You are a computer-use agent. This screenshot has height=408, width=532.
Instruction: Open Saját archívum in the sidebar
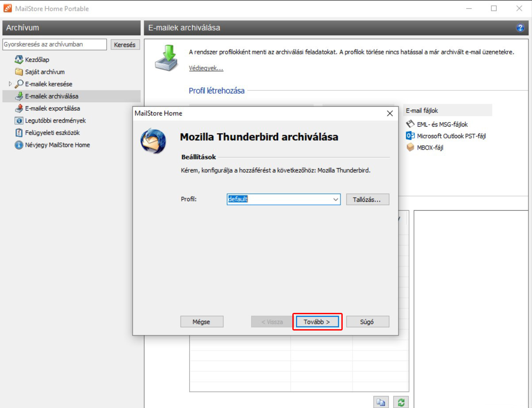coord(45,72)
